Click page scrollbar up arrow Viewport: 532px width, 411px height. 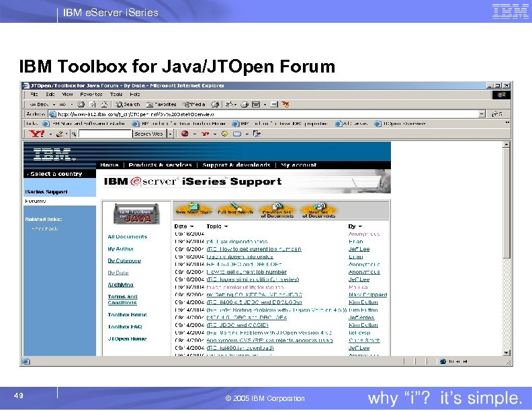pos(506,144)
